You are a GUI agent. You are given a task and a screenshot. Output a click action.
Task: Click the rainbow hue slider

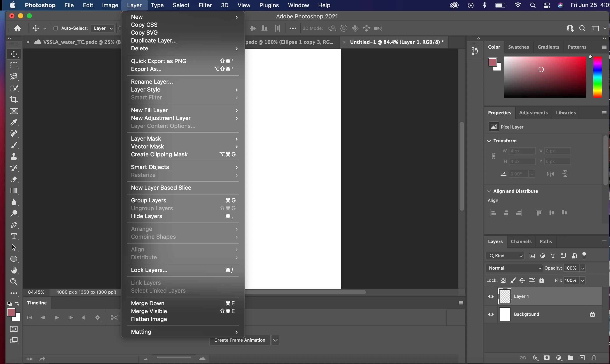pyautogui.click(x=597, y=77)
